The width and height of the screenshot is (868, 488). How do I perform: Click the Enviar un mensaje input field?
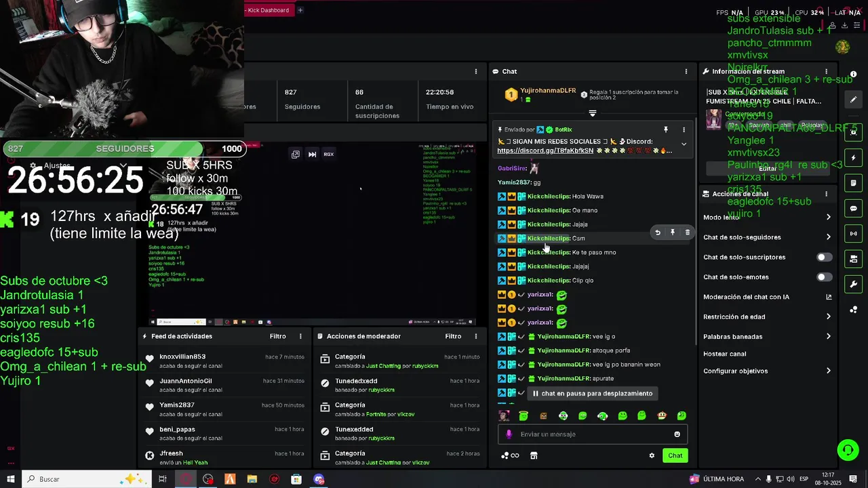[593, 434]
